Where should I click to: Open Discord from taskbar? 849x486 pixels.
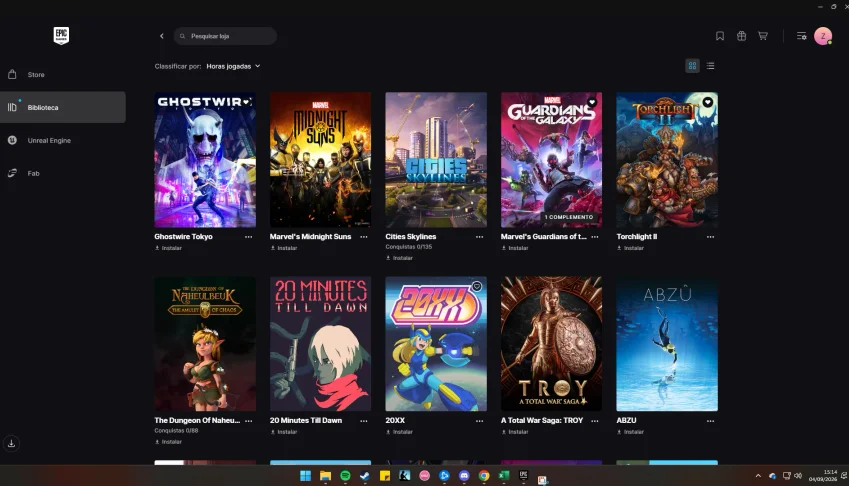[464, 476]
